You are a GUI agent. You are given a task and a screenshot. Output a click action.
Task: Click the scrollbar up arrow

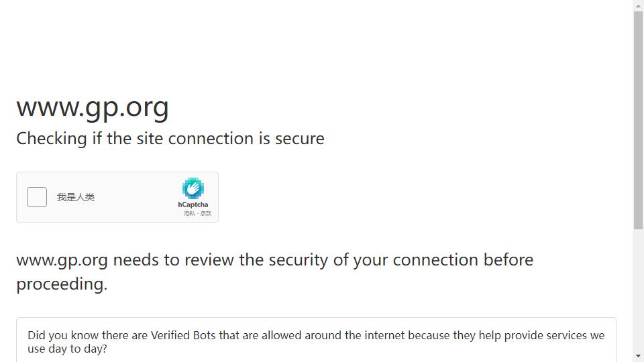(638, 6)
